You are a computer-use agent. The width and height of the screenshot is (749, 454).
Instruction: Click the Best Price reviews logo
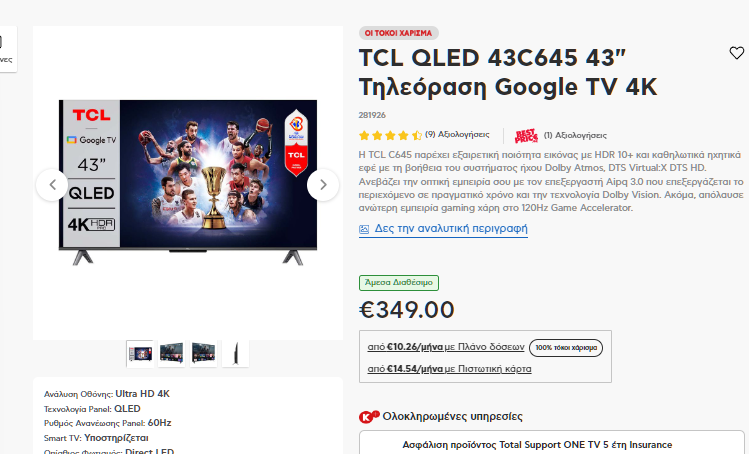[526, 136]
